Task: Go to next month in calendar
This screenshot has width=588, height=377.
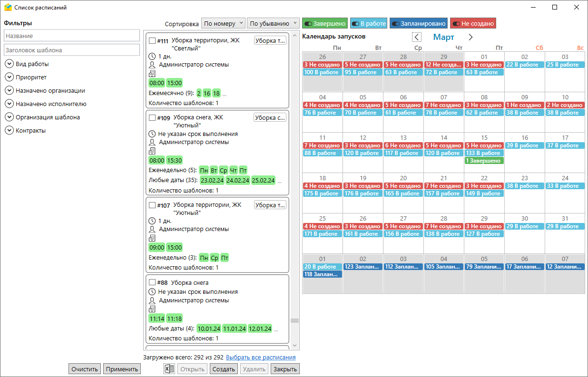Action: pos(470,37)
